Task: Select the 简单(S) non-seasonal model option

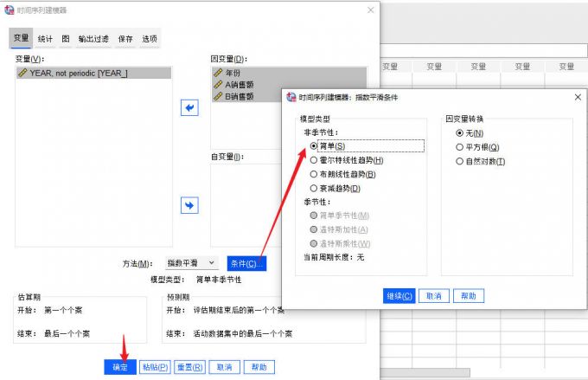Action: [314, 145]
